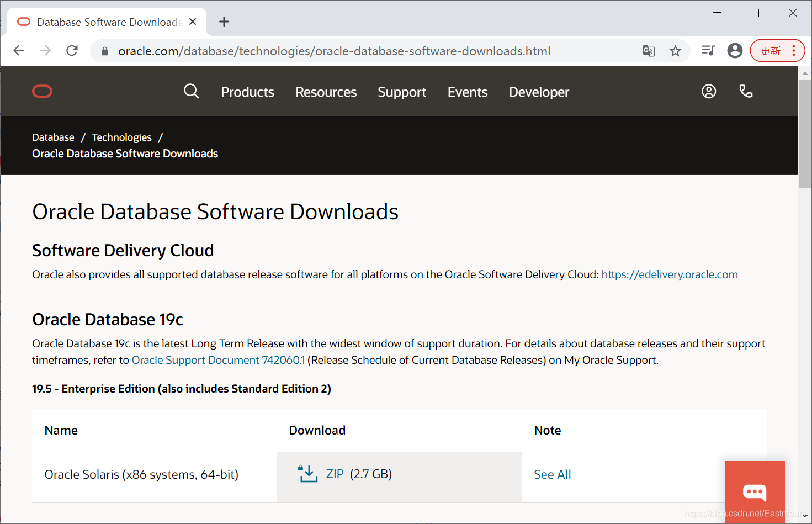Screen dimensions: 812x524
Task: Open the edelivery.oracle.com link
Action: coord(670,274)
